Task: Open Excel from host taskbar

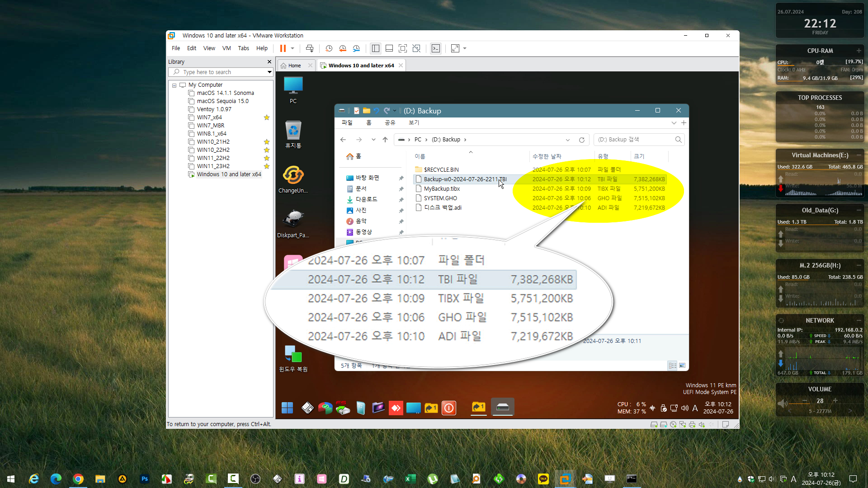Action: [410, 479]
